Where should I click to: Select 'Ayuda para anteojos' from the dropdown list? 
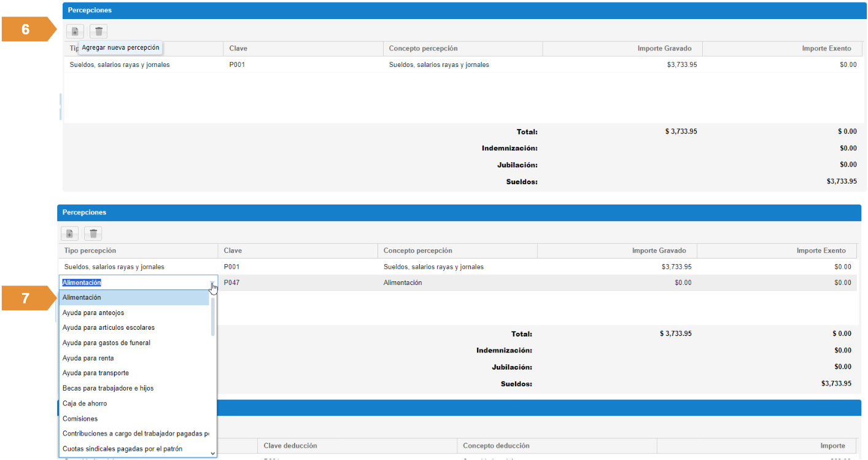[x=93, y=313]
